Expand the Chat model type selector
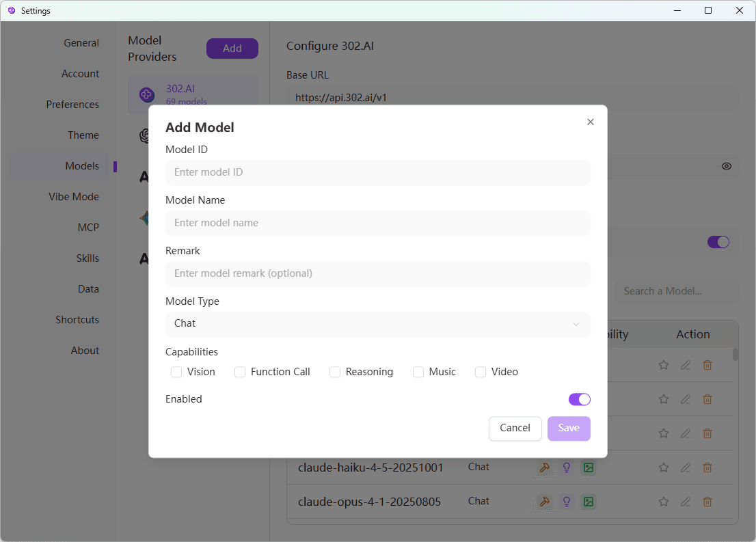This screenshot has width=756, height=542. click(377, 325)
